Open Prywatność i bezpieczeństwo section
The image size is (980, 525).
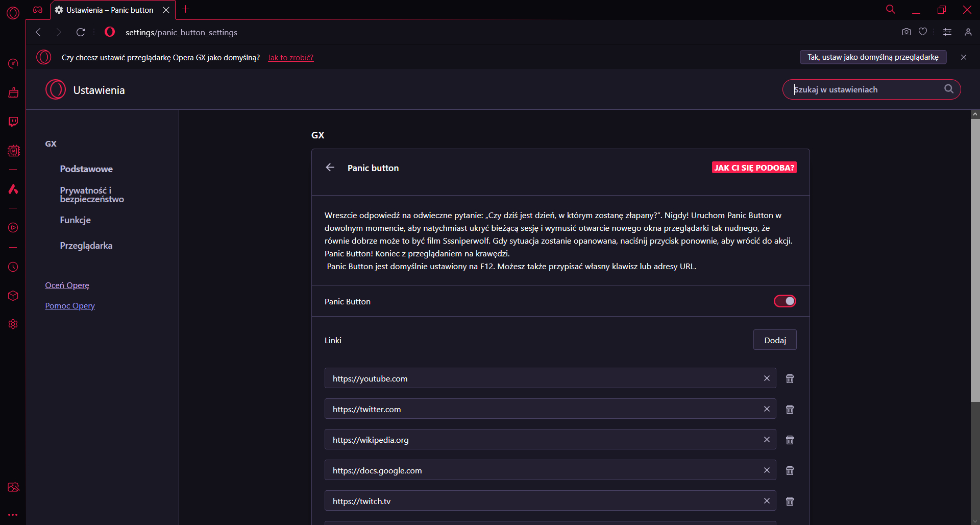pos(92,195)
